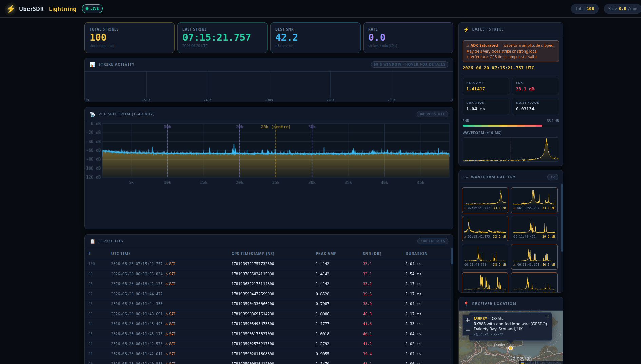Click the Receiver Location pin icon
Image resolution: width=641 pixels, height=364 pixels.
[466, 304]
